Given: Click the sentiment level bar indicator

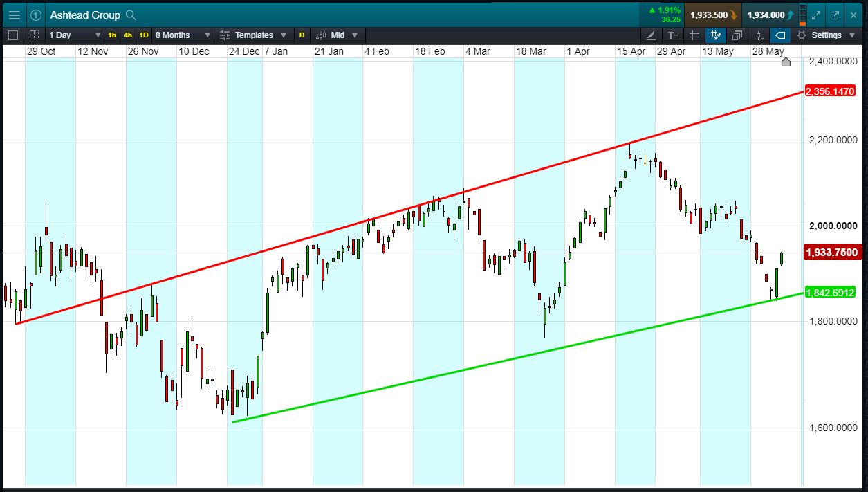Looking at the screenshot, I should [x=802, y=15].
